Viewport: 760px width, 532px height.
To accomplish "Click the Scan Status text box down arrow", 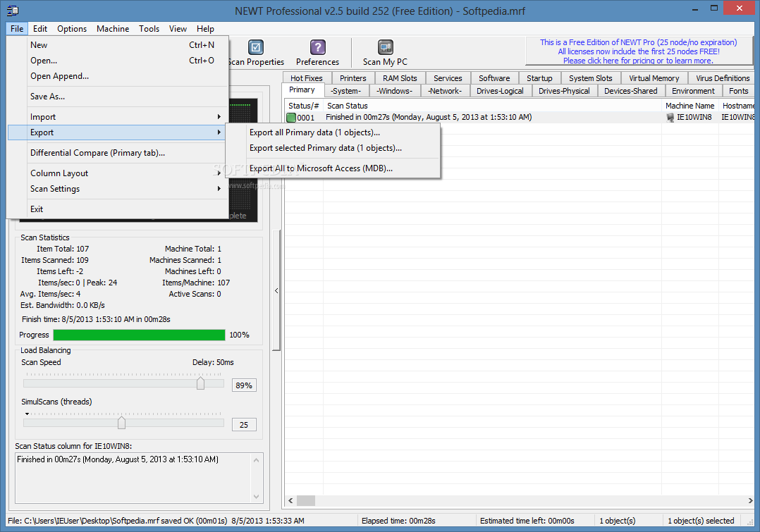I will 257,497.
